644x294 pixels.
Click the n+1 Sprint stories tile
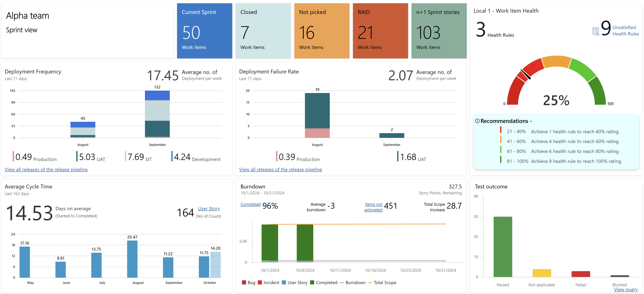pyautogui.click(x=439, y=31)
